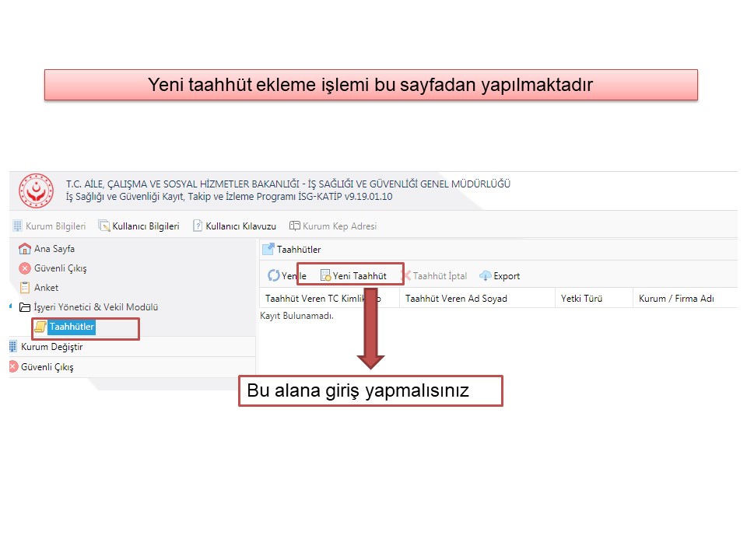Open Kurum Bilgileri in the top toolbar
This screenshot has width=747, height=560.
[x=49, y=226]
